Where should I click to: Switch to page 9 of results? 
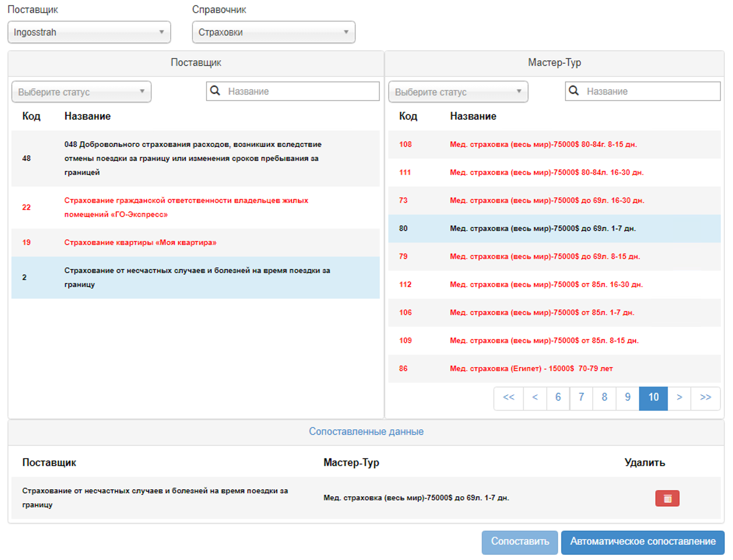tap(627, 398)
